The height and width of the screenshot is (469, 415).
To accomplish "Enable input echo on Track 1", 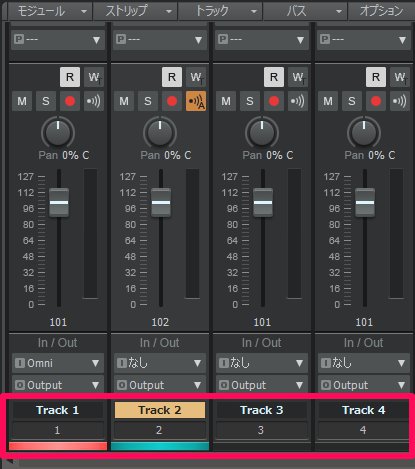I will [x=94, y=101].
